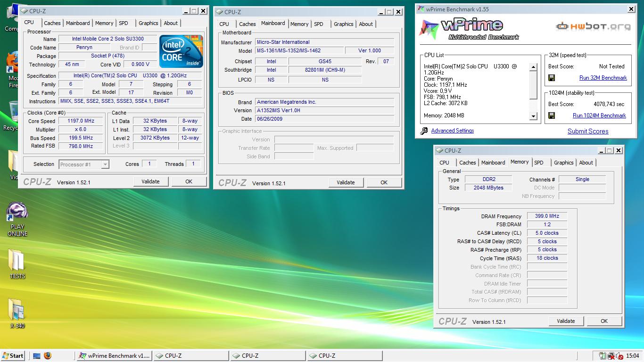
Task: Click the BIOS Date 06/26/2009 value
Action: 324,119
